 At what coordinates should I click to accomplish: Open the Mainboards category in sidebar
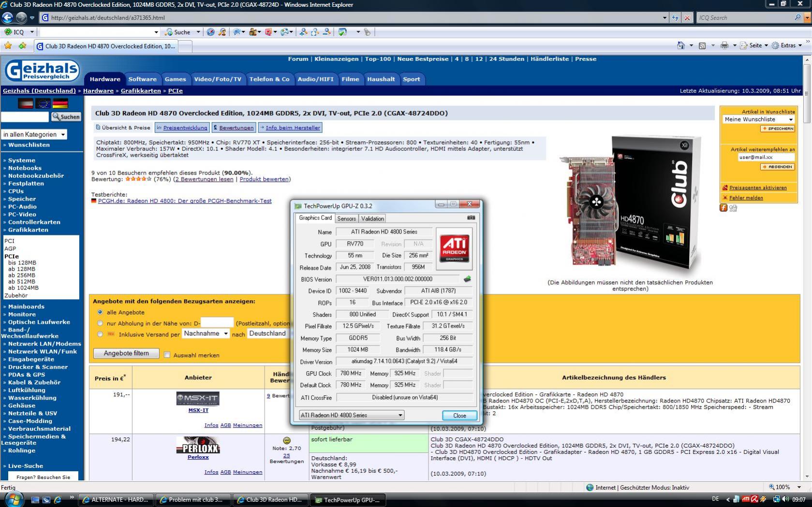[x=26, y=306]
